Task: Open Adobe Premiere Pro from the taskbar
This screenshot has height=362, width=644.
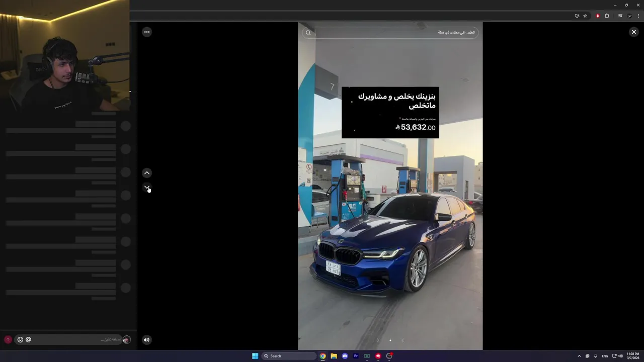Action: [356, 356]
